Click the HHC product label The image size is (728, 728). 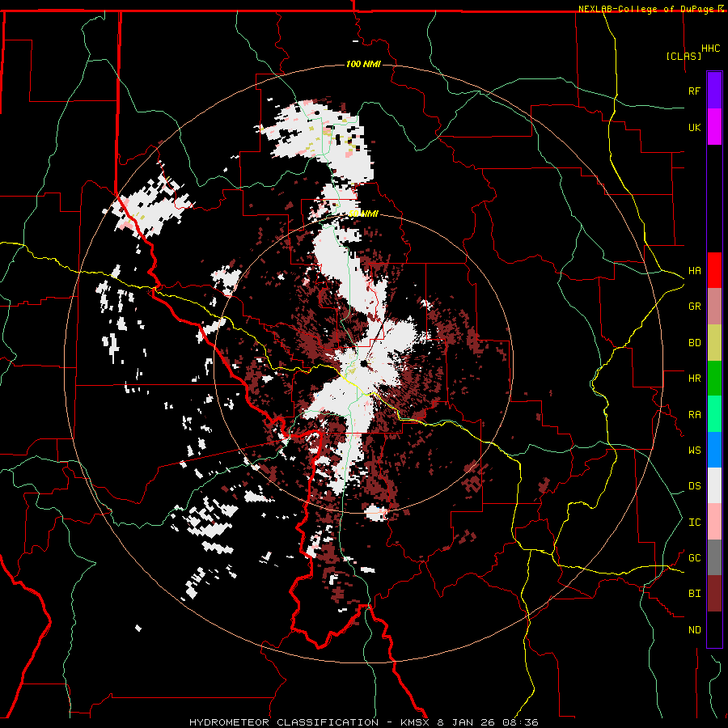(710, 49)
